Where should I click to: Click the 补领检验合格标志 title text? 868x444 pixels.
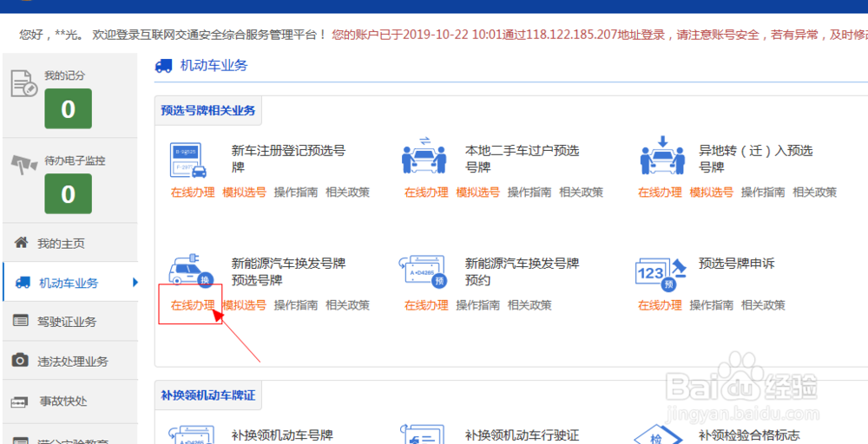point(750,435)
